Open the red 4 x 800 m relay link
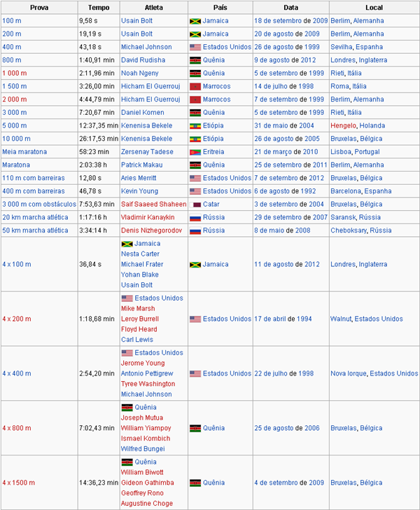Image resolution: width=420 pixels, height=510 pixels. pos(17,428)
